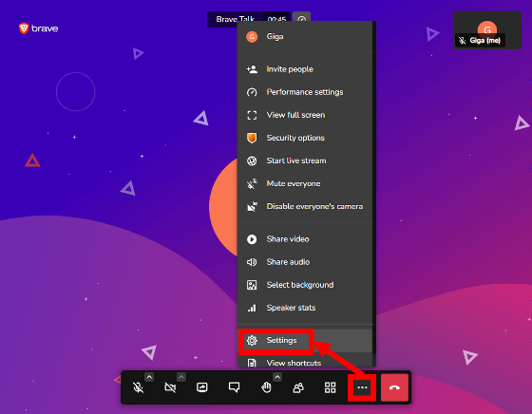532x414 pixels.
Task: Open the participants list
Action: 298,387
